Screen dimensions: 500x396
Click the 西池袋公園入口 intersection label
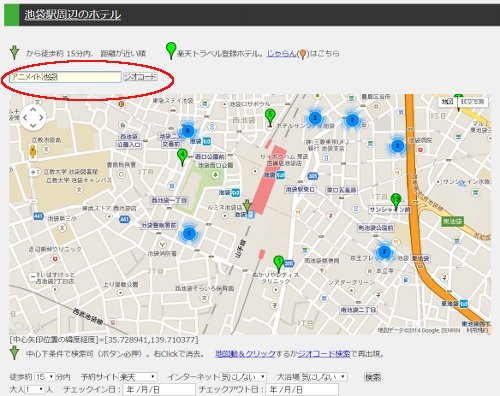(x=129, y=141)
